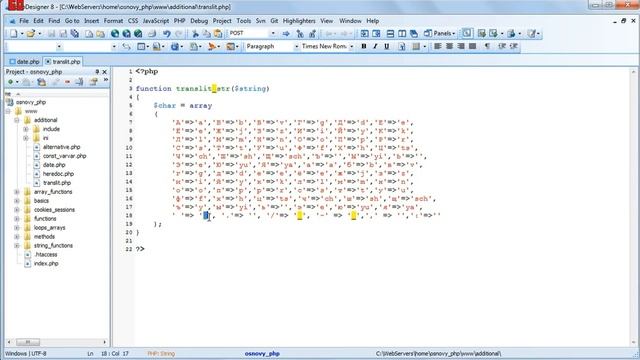Click the paragraph mark icon
Screen dimensions: 640x360
click(x=487, y=47)
